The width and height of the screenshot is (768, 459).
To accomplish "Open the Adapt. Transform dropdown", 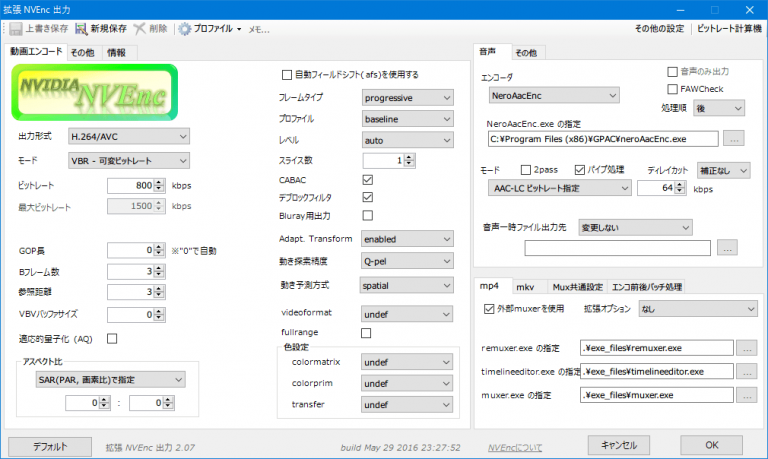I will pyautogui.click(x=407, y=239).
